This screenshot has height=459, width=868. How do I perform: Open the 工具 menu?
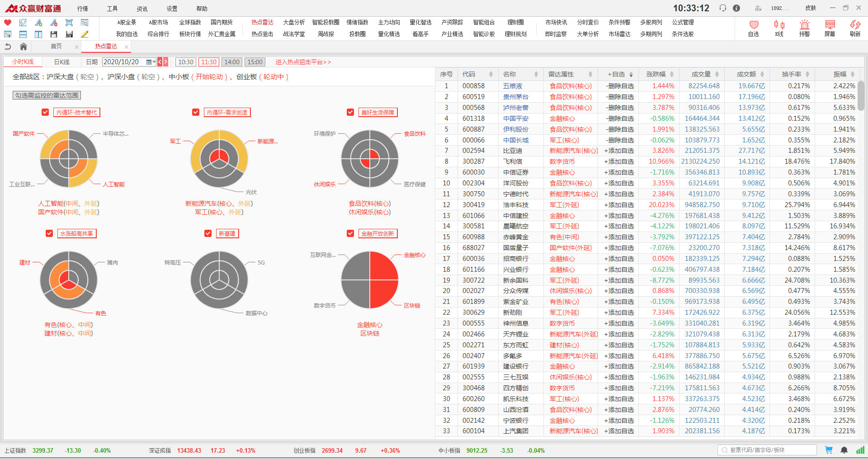[113, 9]
